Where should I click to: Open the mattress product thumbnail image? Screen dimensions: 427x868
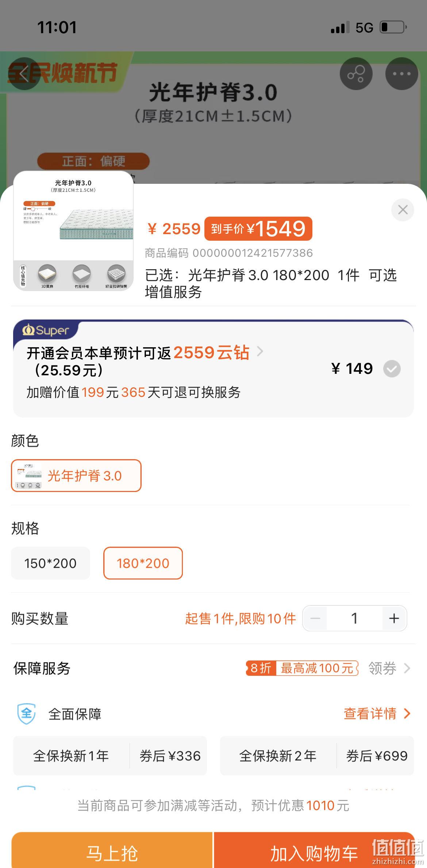73,231
